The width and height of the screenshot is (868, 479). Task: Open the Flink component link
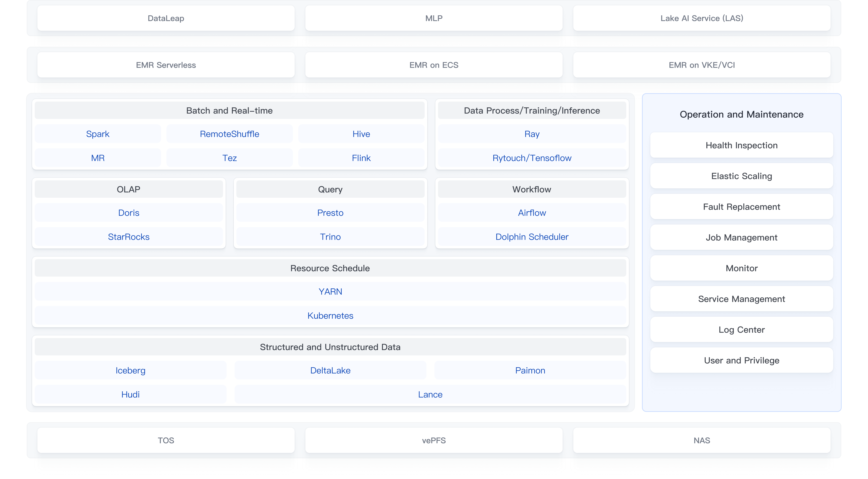361,157
